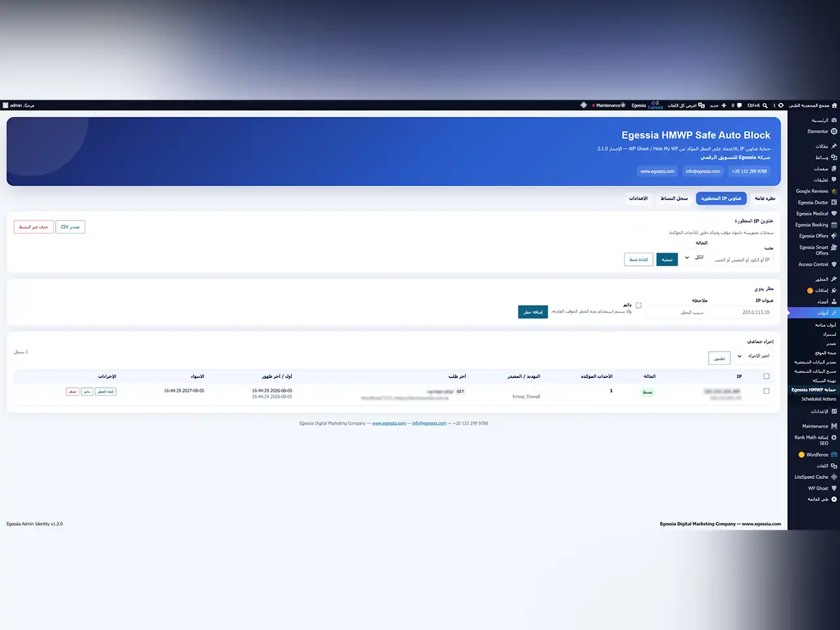
Task: Open the Maintenance M icon in sidebar
Action: (x=834, y=426)
